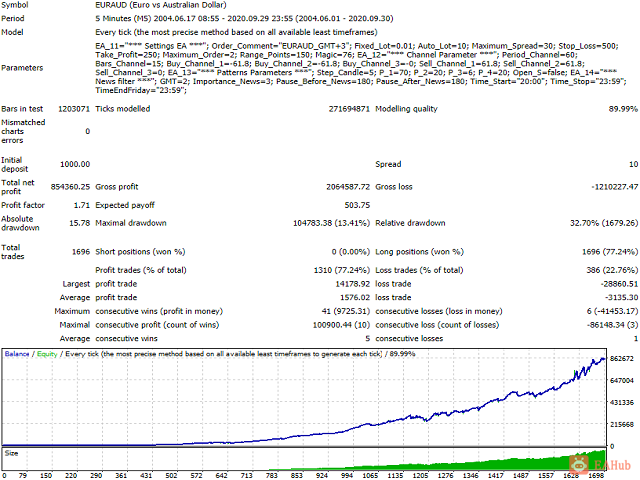640x480 pixels.
Task: Click the chart y-axis label 647004
Action: [622, 380]
